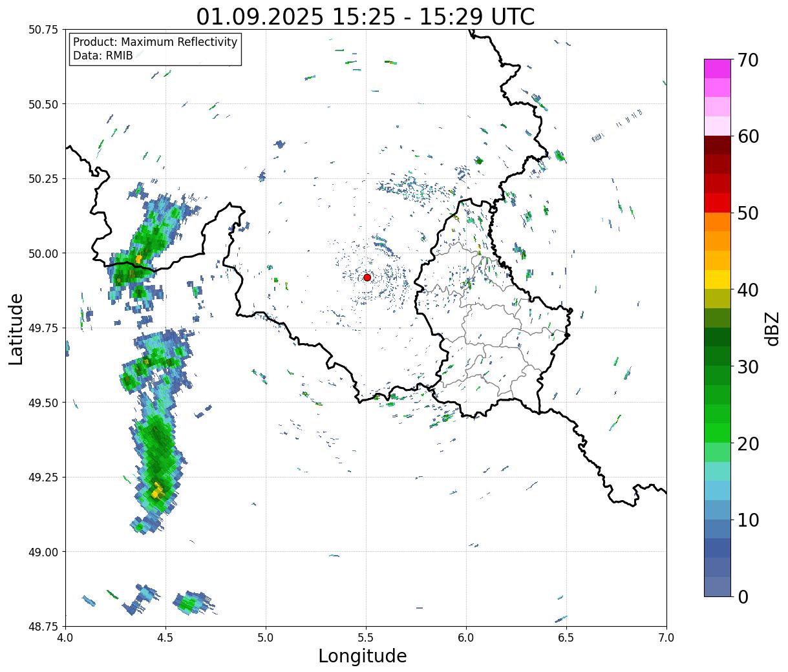Click the 'Data: RMIB' label

point(103,56)
